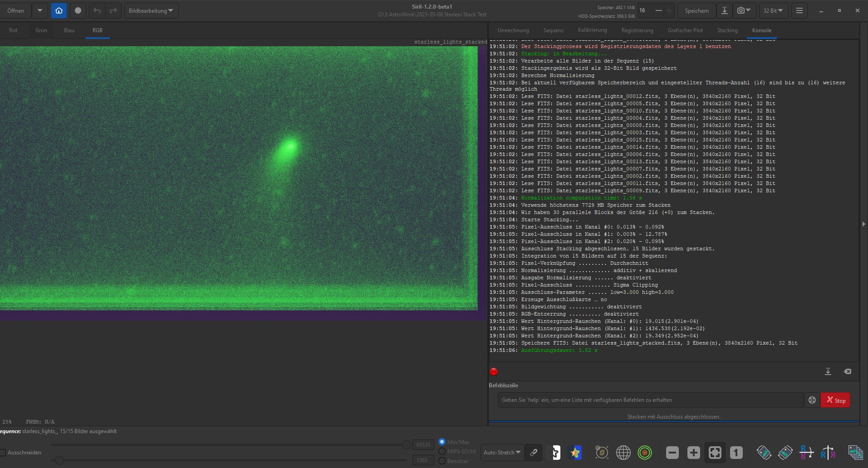Open the Stacking tab
The height and width of the screenshot is (468, 868).
click(x=727, y=30)
